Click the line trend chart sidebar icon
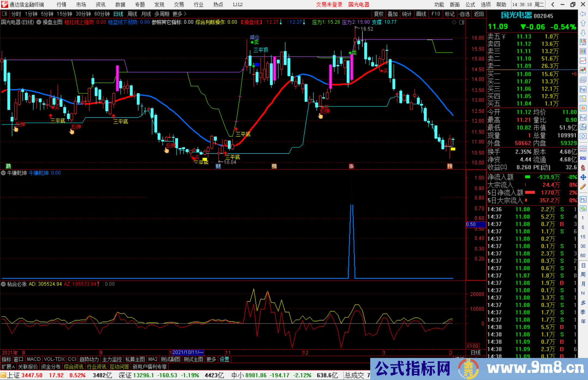Image resolution: width=588 pixels, height=380 pixels. click(x=583, y=61)
